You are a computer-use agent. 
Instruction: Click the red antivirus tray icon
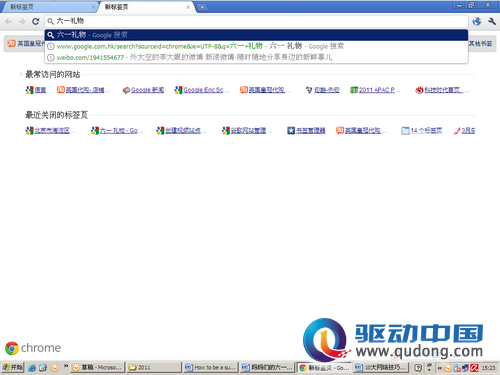pos(474,368)
